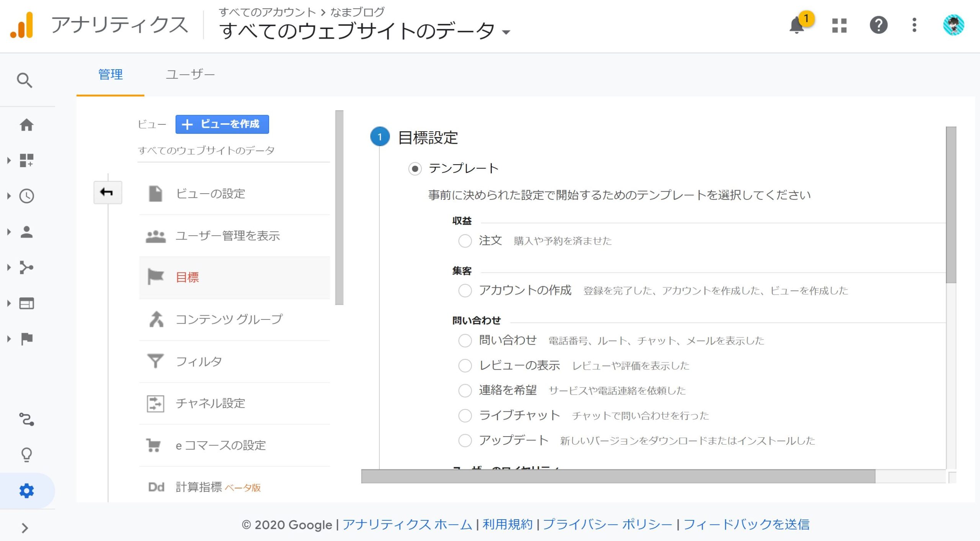Screen dimensions: 980x541
Task: Open チャネル設定 menu item
Action: click(x=234, y=403)
